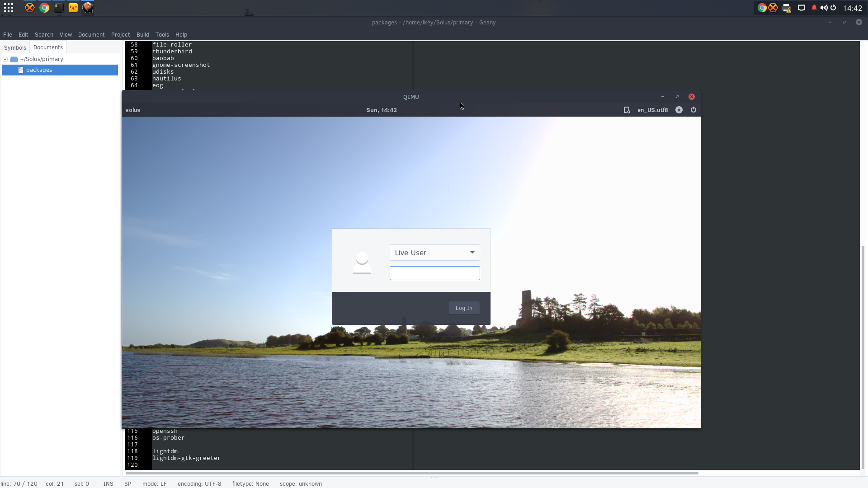868x488 pixels.
Task: Click the horizontal scrollbar in Geany editor
Action: tap(411, 473)
